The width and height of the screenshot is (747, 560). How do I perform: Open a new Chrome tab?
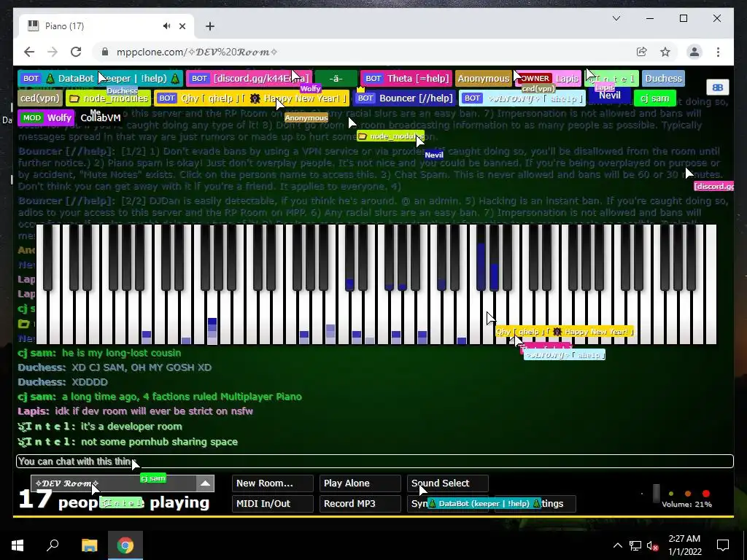click(x=210, y=26)
